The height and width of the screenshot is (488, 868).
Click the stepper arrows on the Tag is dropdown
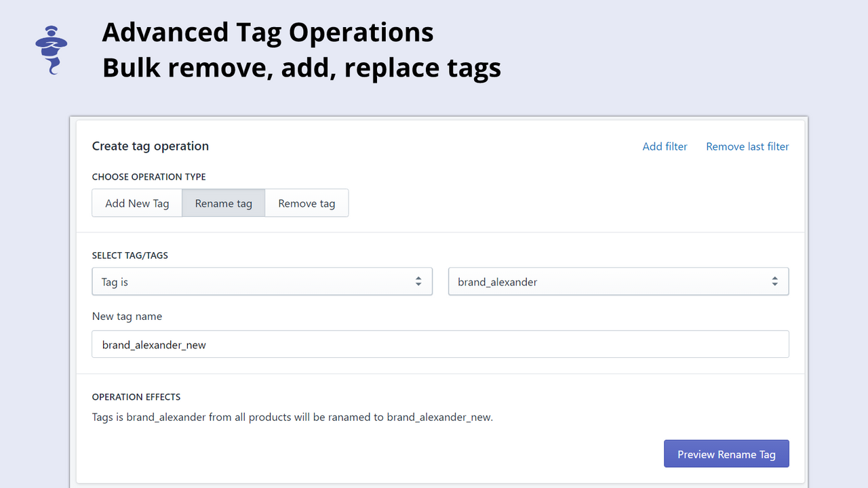pyautogui.click(x=418, y=281)
